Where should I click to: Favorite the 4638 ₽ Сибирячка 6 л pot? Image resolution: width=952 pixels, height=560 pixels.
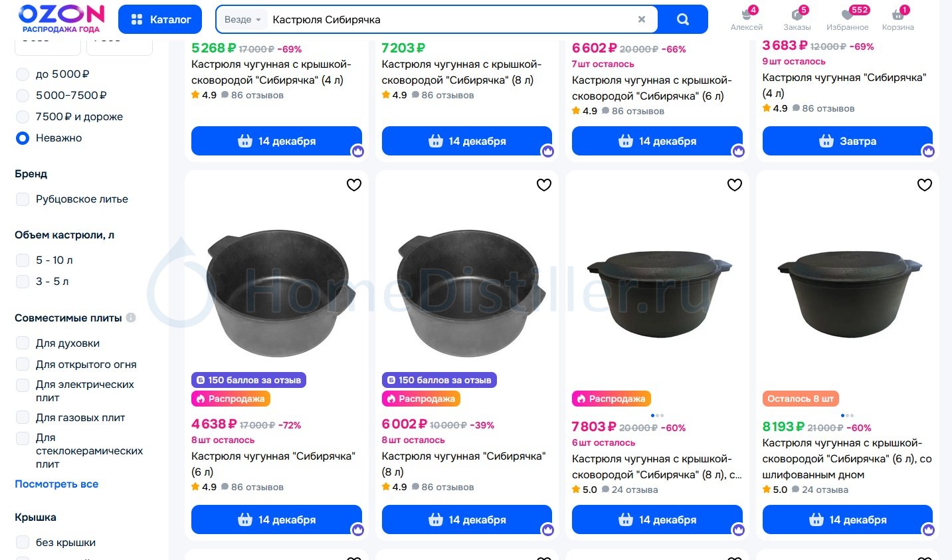pos(354,185)
